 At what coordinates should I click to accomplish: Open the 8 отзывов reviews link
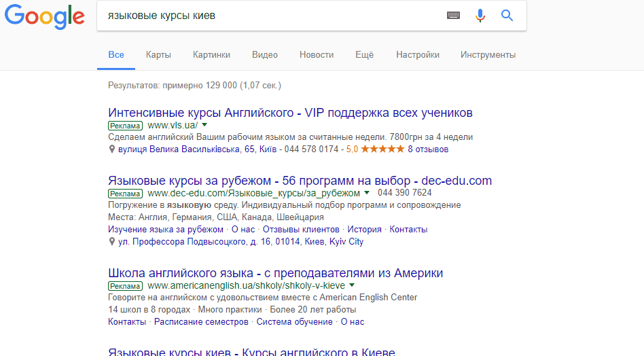pyautogui.click(x=428, y=149)
